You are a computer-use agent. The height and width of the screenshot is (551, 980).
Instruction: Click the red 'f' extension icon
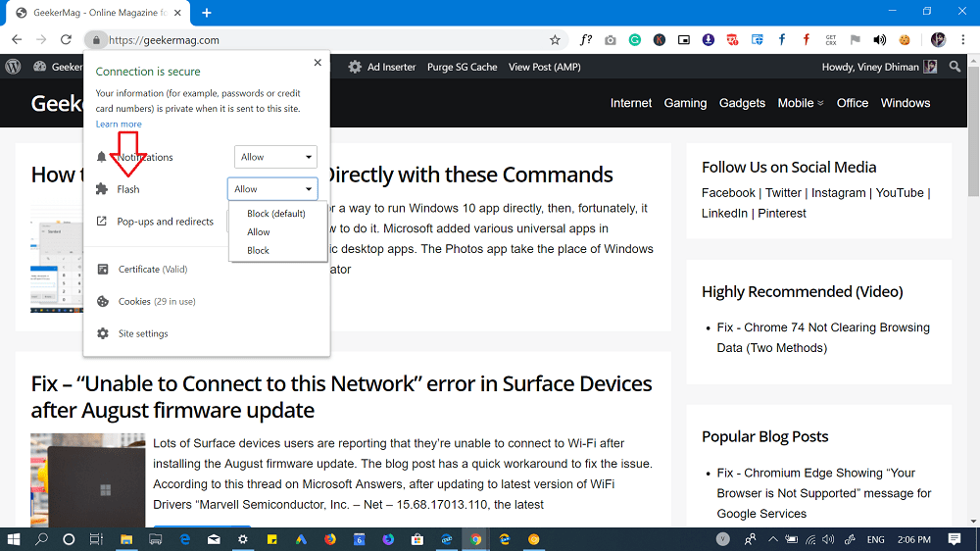tap(807, 40)
